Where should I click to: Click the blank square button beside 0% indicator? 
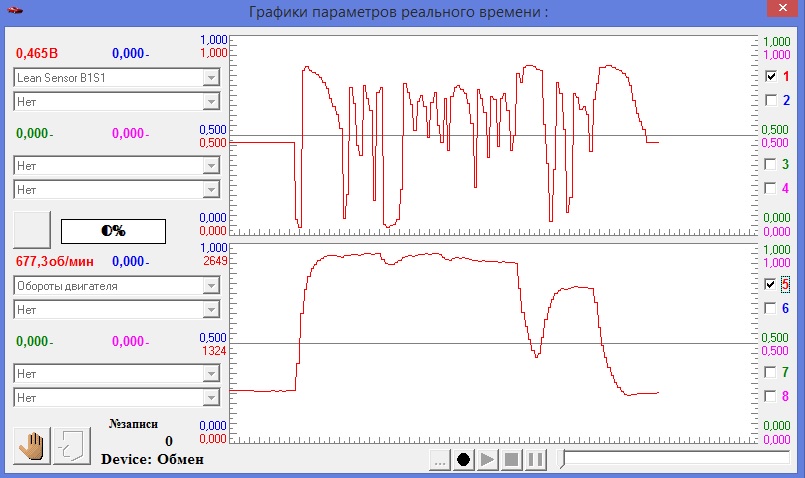coord(32,230)
